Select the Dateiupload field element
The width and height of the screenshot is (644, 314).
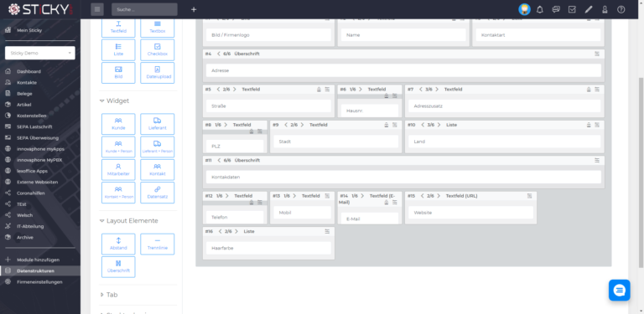(x=158, y=73)
